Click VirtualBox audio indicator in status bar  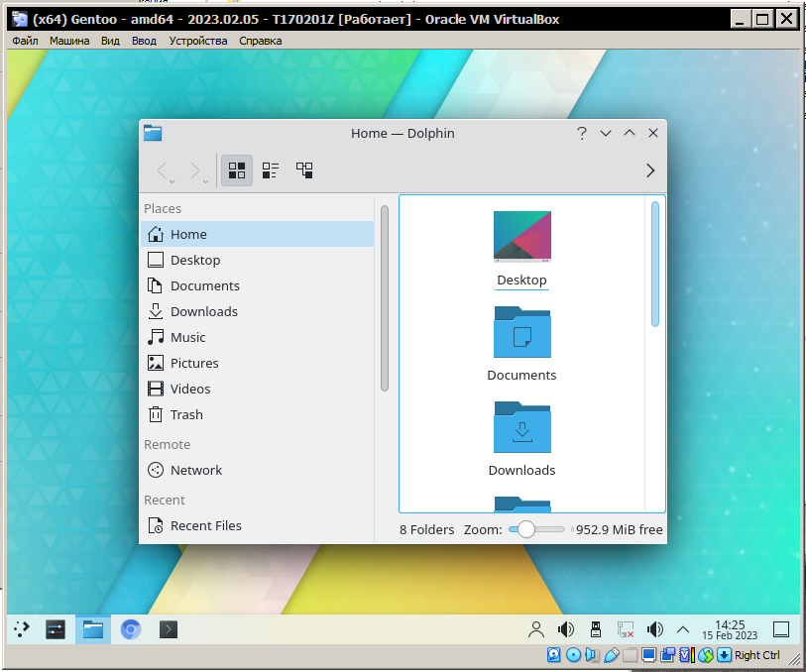592,655
